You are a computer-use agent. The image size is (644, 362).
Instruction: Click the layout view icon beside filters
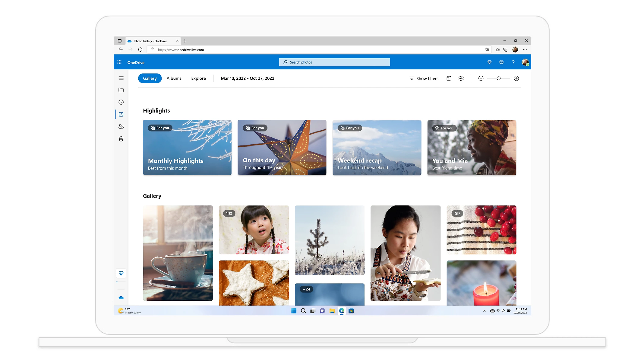(x=449, y=78)
